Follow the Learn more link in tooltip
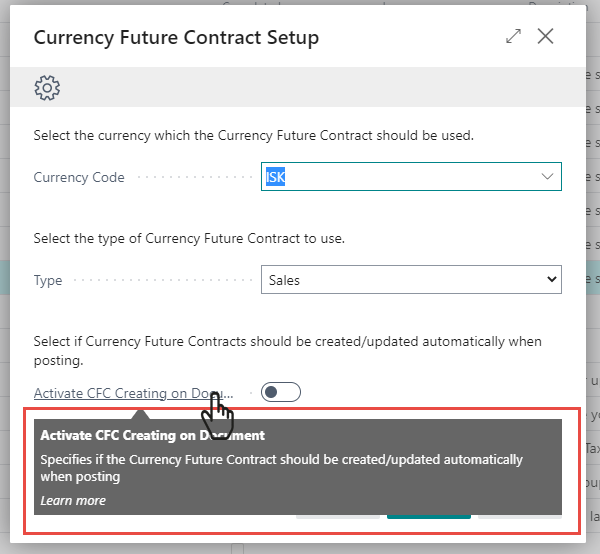 coord(73,500)
